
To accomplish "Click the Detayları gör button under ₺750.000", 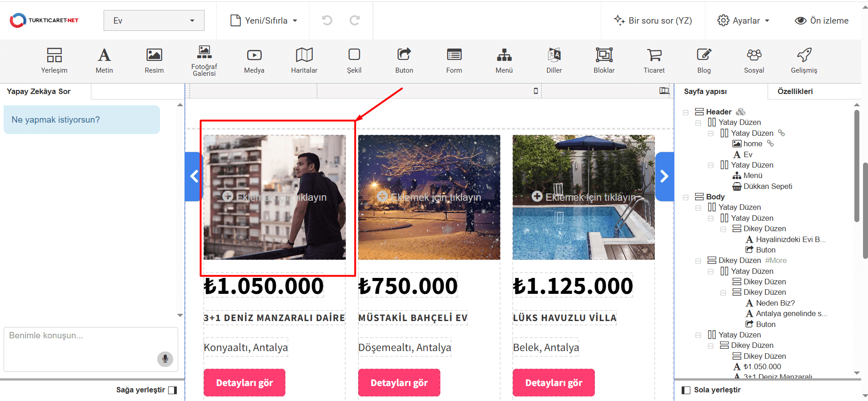I will tap(399, 382).
